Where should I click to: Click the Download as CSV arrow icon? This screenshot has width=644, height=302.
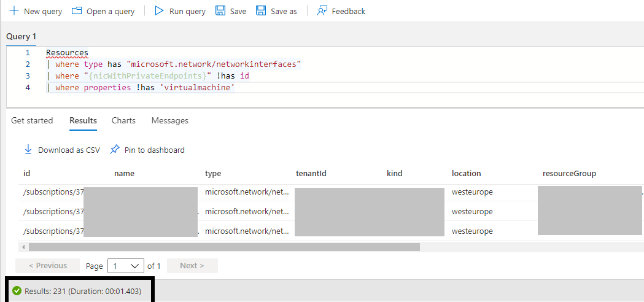coord(28,150)
